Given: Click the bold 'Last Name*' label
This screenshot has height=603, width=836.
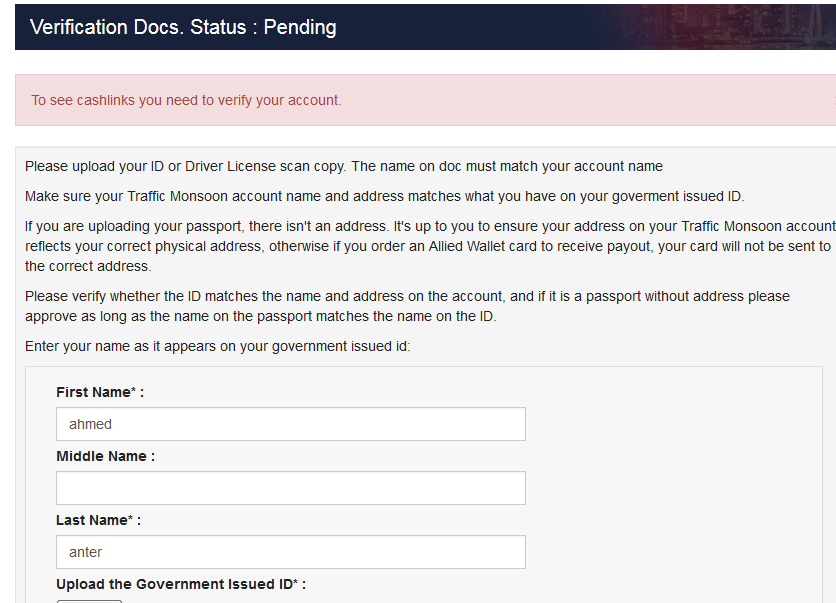Looking at the screenshot, I should pyautogui.click(x=98, y=520).
